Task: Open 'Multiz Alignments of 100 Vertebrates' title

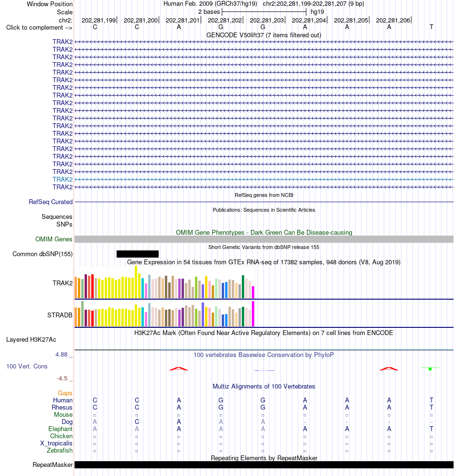Action: pos(264,387)
